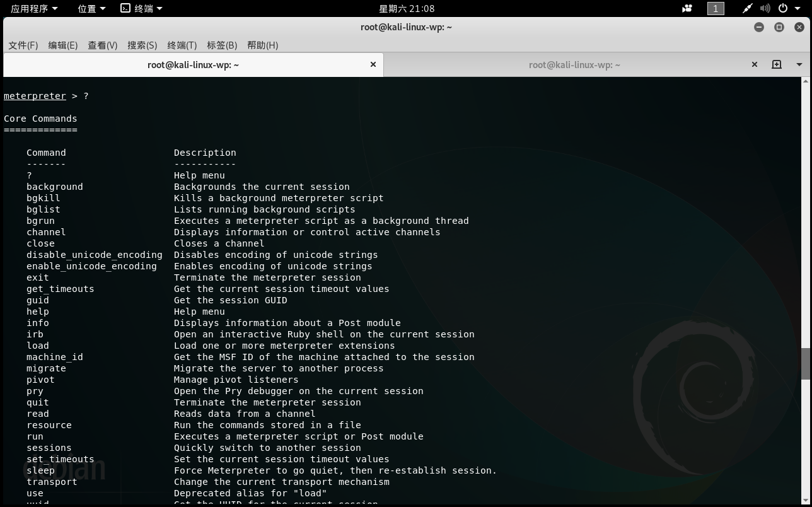The width and height of the screenshot is (812, 507).
Task: Select workspace indicator 1
Action: [x=716, y=8]
